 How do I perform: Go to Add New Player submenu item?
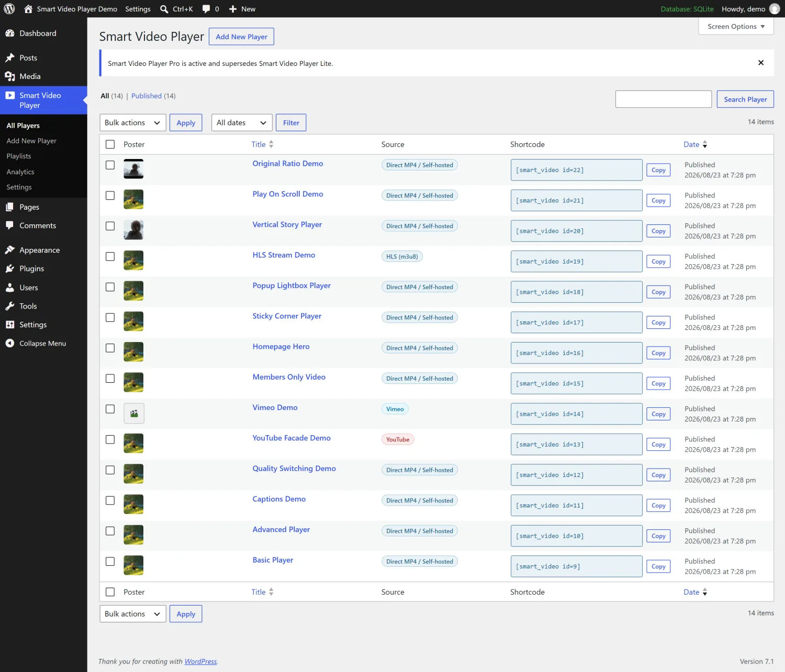tap(31, 141)
